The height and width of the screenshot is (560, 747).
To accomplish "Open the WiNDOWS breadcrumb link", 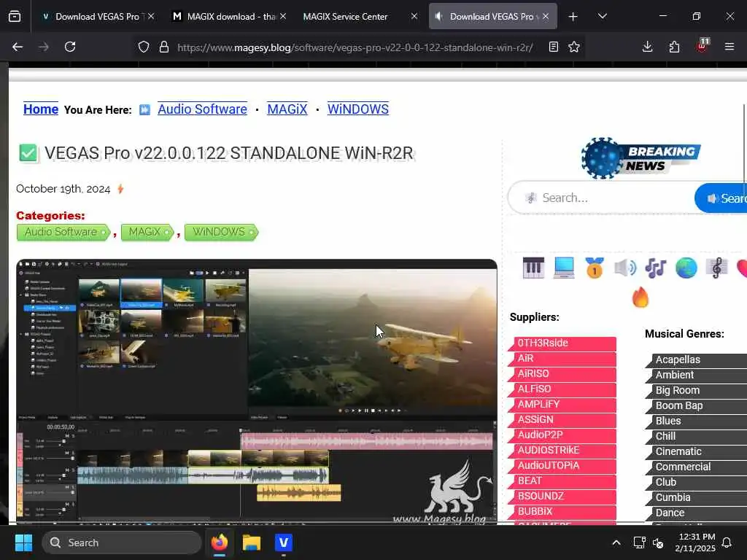I will coord(357,109).
